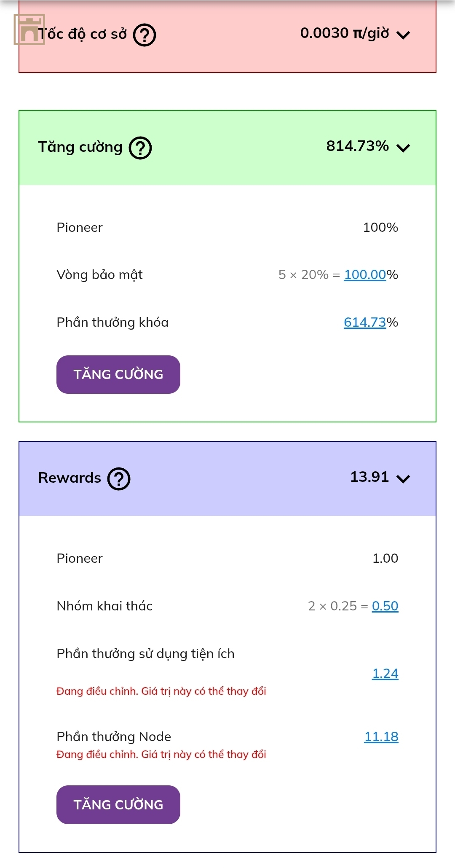
Task: Toggle the Tốc độ cơ sở header row
Action: click(x=227, y=36)
